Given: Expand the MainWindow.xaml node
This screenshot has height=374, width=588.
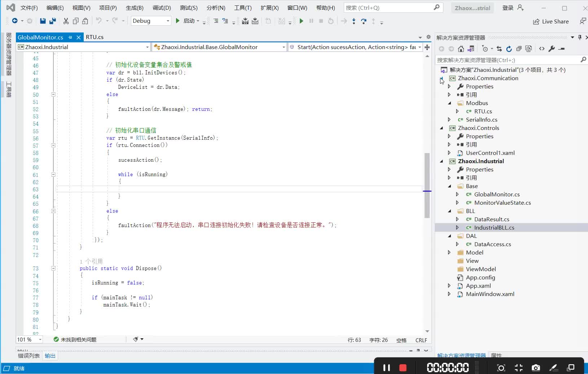Looking at the screenshot, I should 449,294.
